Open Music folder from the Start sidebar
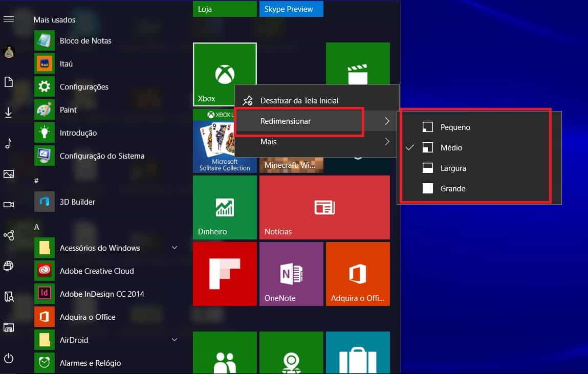The width and height of the screenshot is (588, 374). (x=9, y=143)
